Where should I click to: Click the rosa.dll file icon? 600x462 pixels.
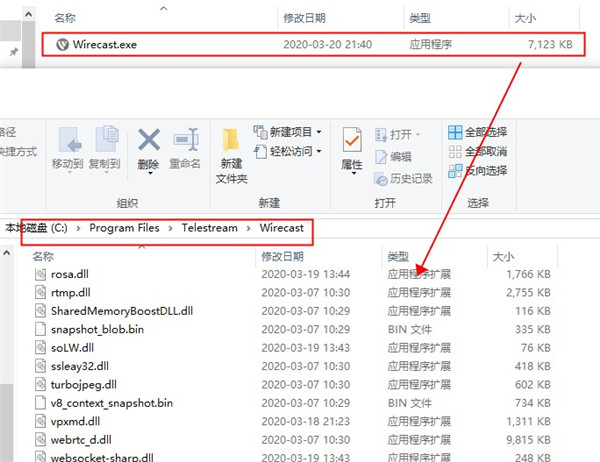pyautogui.click(x=40, y=274)
